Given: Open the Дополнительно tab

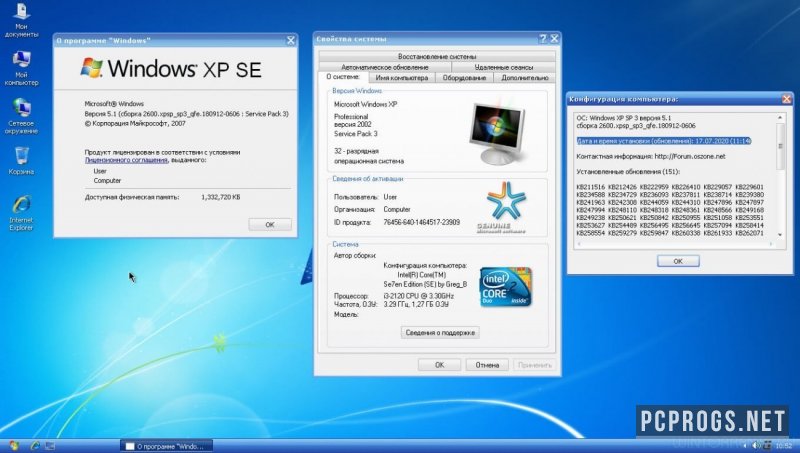Looking at the screenshot, I should click(x=524, y=78).
